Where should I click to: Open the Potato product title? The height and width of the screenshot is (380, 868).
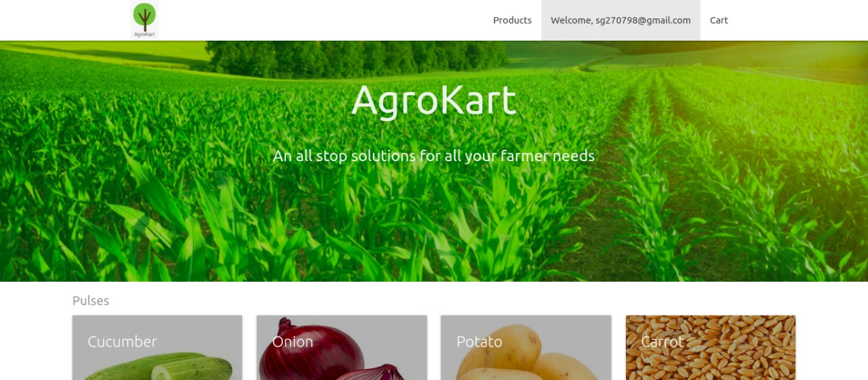click(x=479, y=342)
